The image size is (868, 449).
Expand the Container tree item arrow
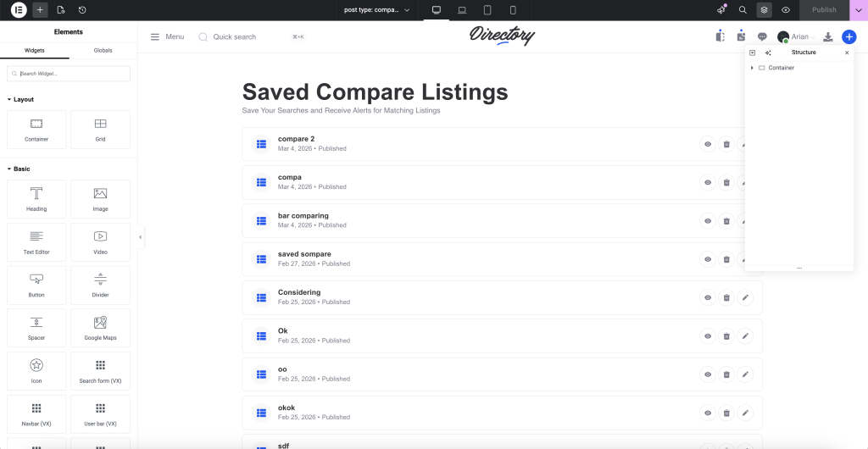tap(753, 68)
